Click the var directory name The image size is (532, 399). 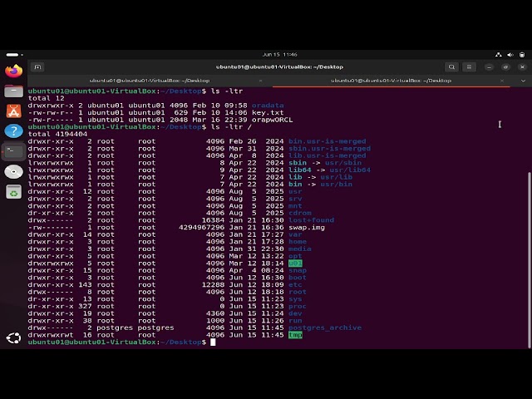295,234
